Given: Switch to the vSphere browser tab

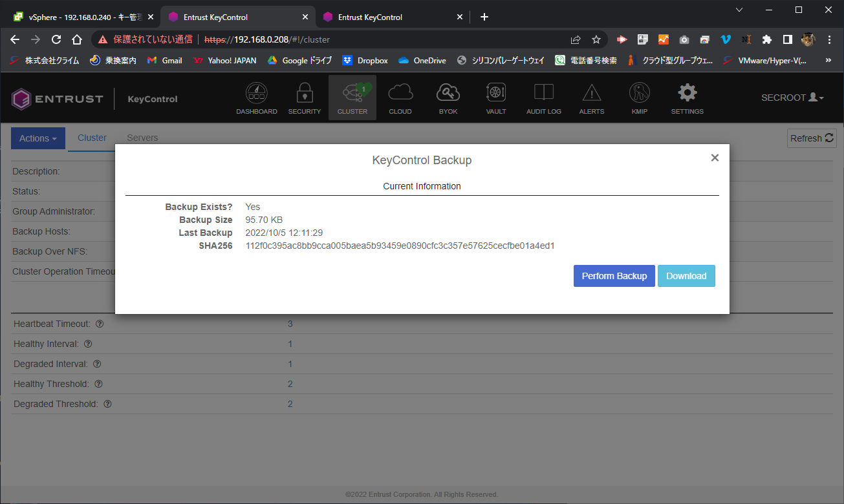Looking at the screenshot, I should [83, 17].
